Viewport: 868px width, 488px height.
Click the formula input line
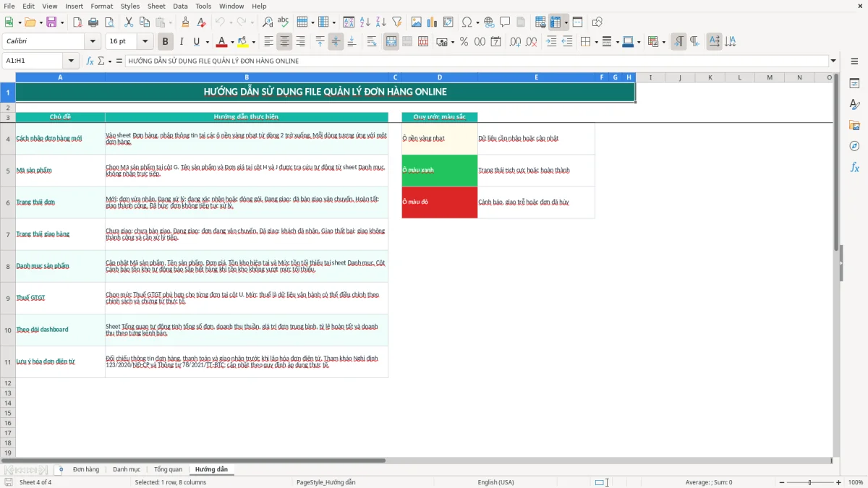point(477,61)
